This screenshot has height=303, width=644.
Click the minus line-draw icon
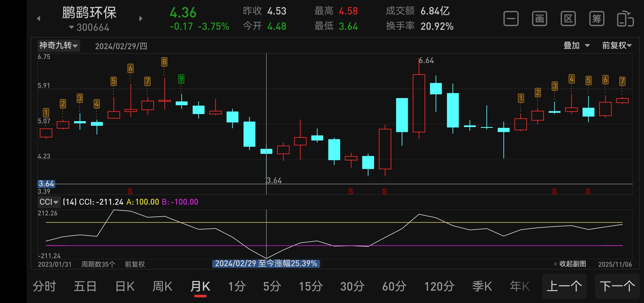point(511,19)
